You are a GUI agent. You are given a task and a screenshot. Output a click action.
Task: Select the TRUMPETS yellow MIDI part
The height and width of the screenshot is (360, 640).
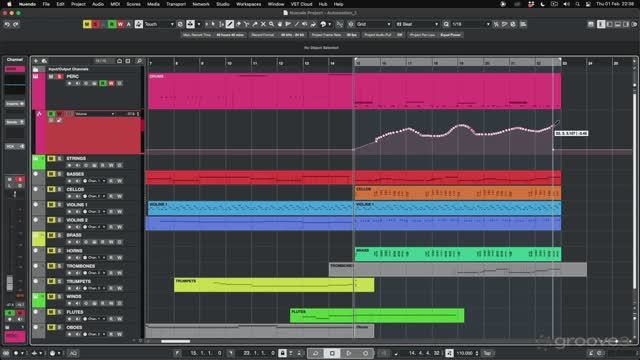[x=274, y=285]
